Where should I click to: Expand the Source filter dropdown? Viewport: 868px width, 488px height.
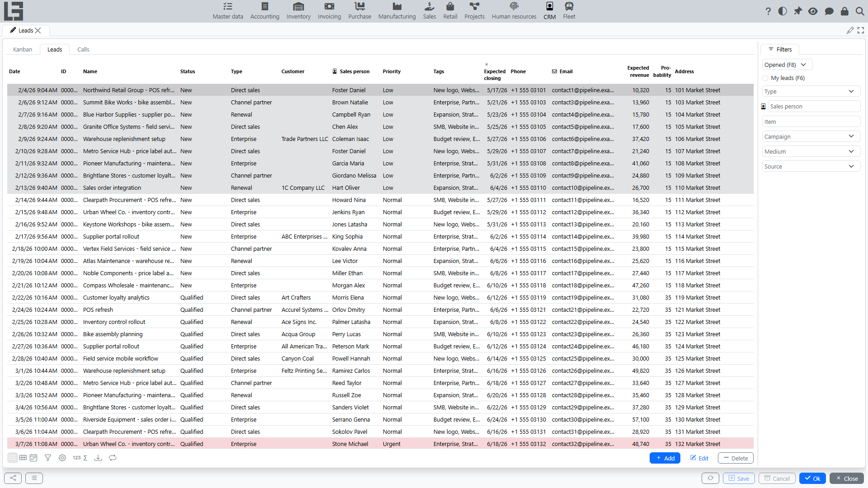click(x=811, y=166)
